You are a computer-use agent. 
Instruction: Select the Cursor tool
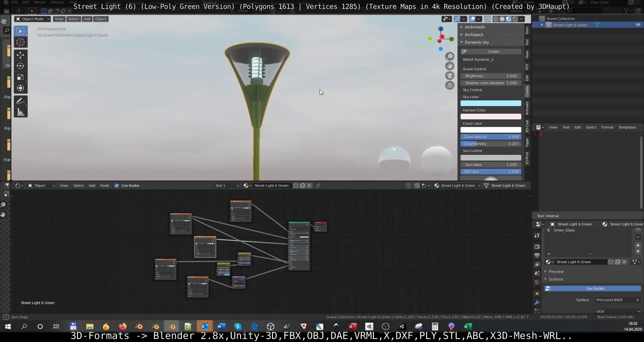point(20,42)
